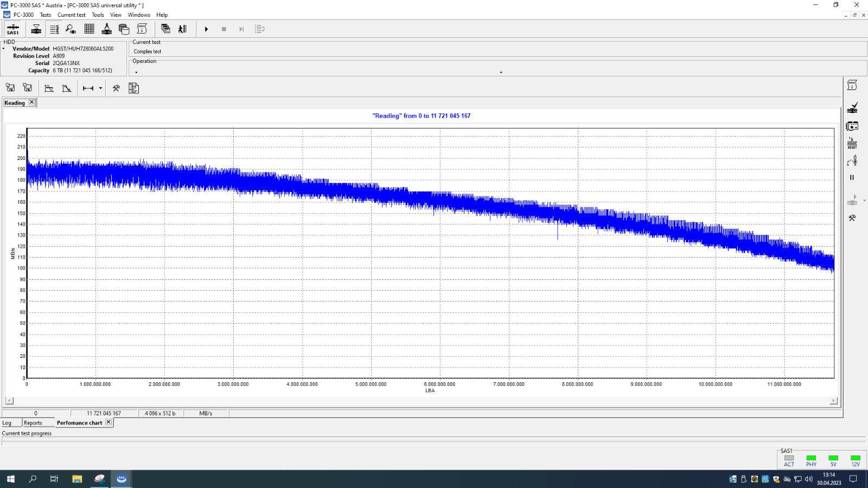
Task: Click the test list loop icon
Action: [259, 29]
